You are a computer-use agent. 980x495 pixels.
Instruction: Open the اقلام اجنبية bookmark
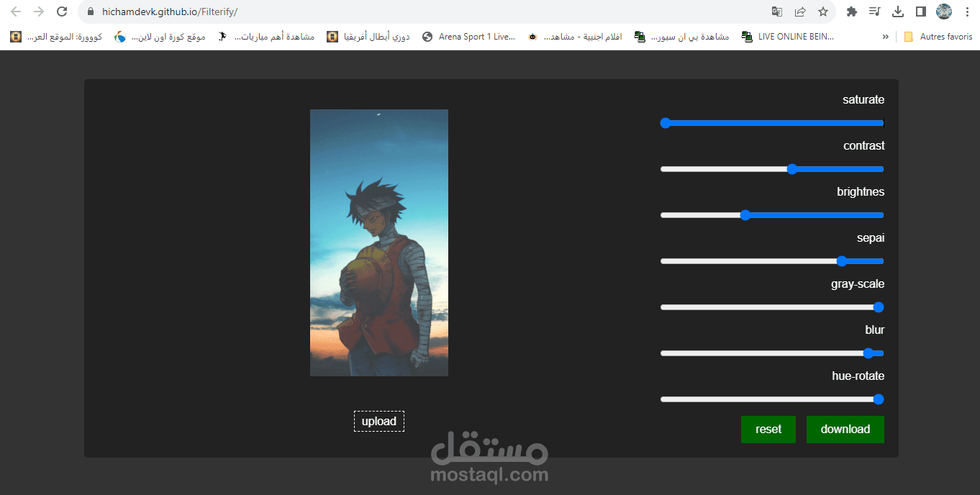[575, 36]
